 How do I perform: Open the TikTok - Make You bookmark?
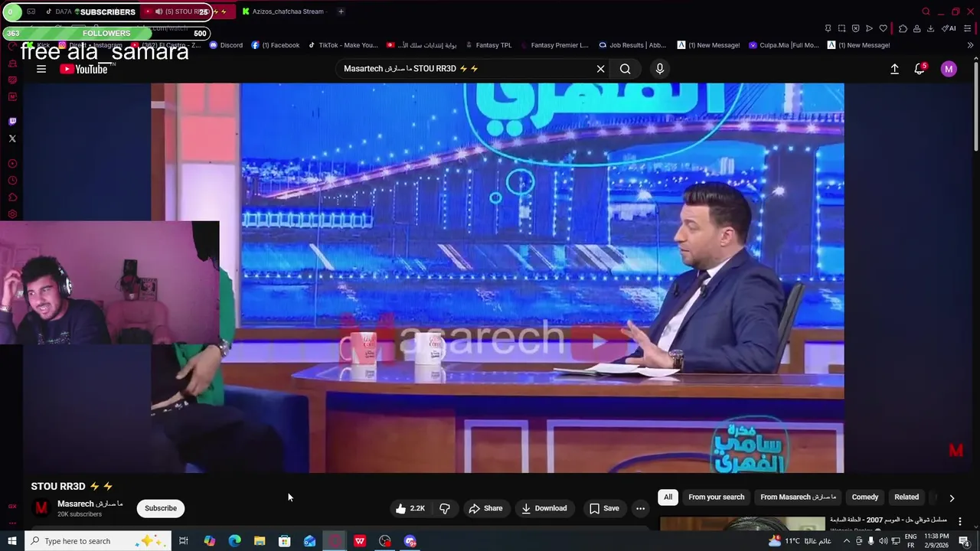343,45
